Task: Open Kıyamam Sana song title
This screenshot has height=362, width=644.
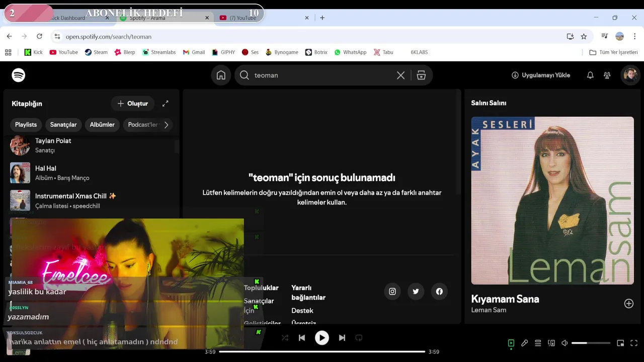Action: (x=505, y=299)
